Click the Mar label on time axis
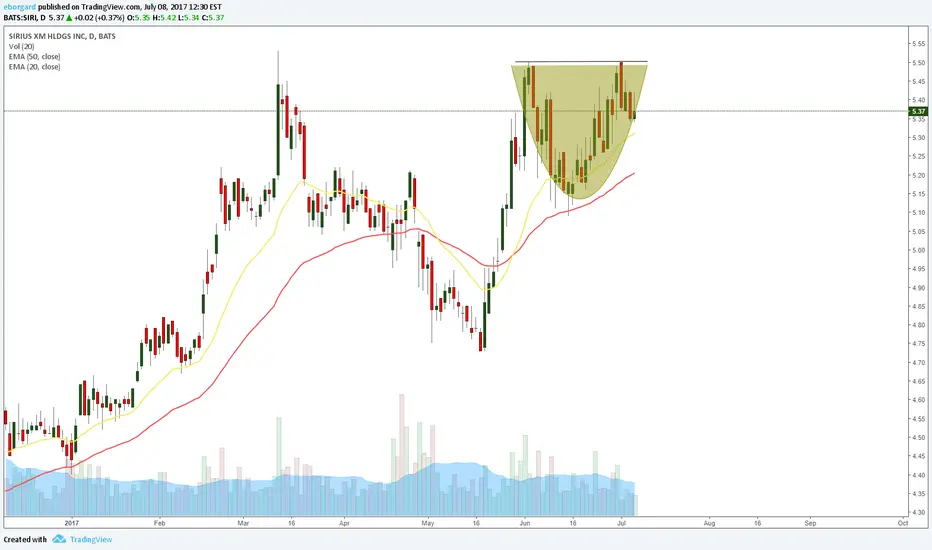 pos(243,523)
